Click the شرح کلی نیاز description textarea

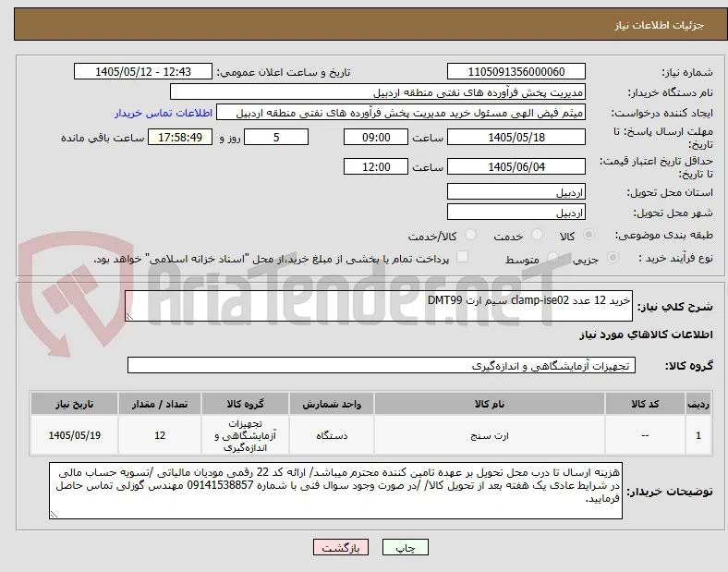coord(379,306)
